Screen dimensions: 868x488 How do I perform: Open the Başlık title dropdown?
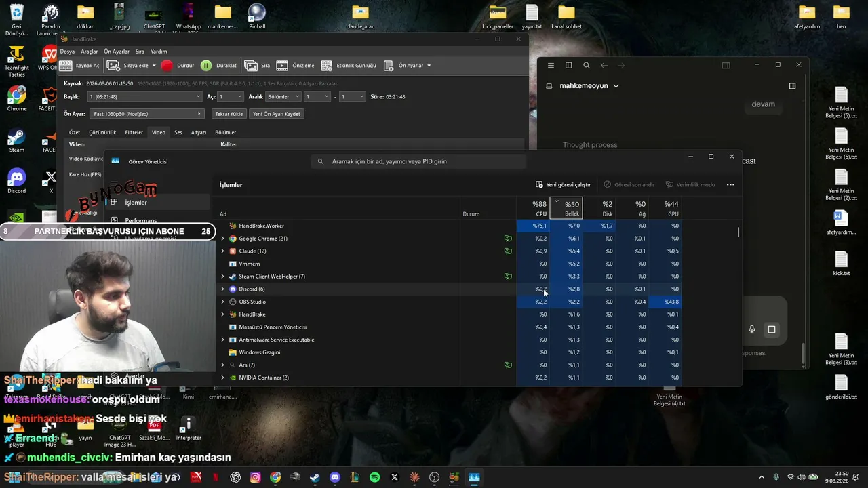point(144,97)
